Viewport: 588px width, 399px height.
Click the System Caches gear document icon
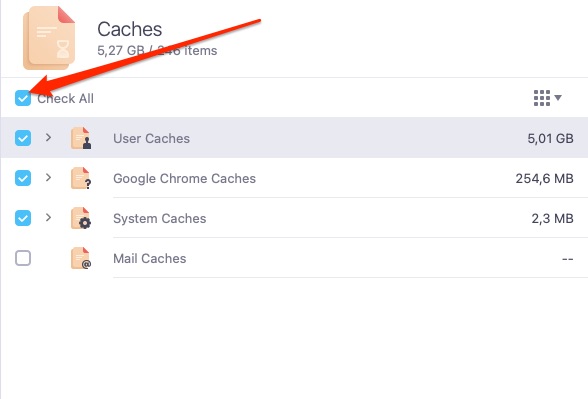pos(81,218)
